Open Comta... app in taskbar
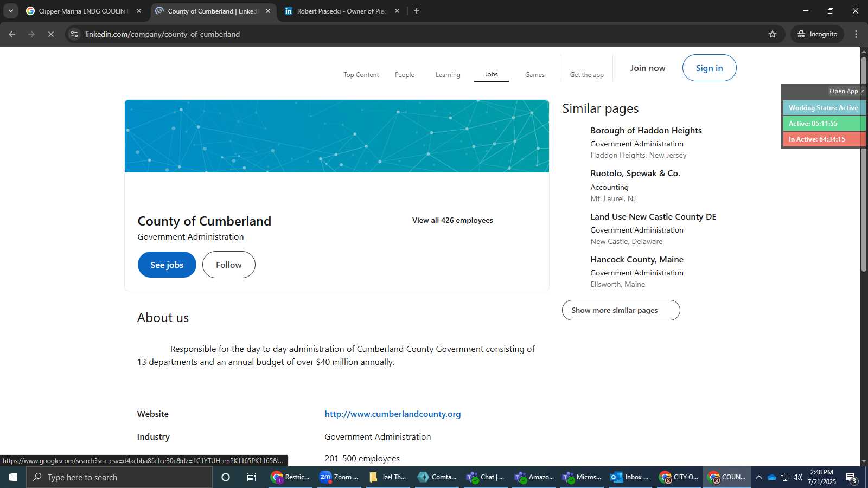Image resolution: width=868 pixels, height=488 pixels. point(437,477)
